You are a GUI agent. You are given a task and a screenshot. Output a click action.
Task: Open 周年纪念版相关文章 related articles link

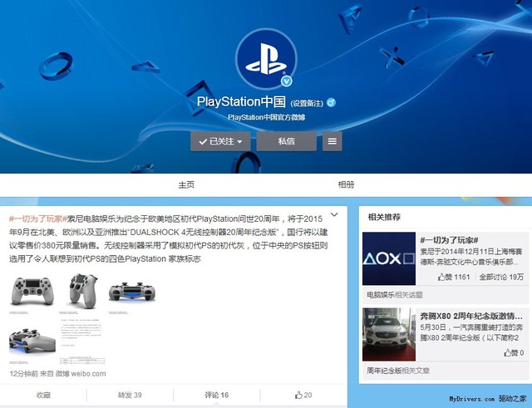tap(398, 371)
